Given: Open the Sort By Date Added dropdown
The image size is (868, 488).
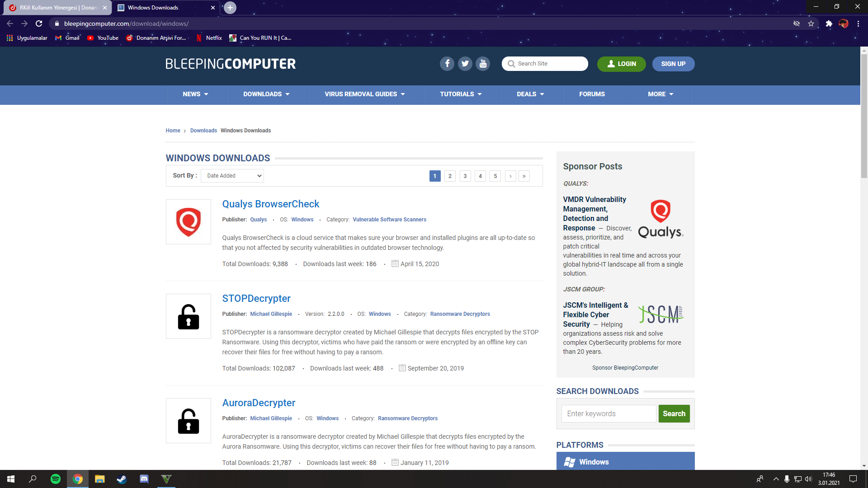Looking at the screenshot, I should 232,176.
